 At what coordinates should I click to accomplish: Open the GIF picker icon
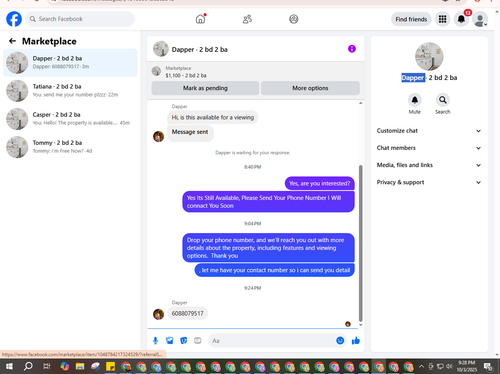pyautogui.click(x=198, y=341)
